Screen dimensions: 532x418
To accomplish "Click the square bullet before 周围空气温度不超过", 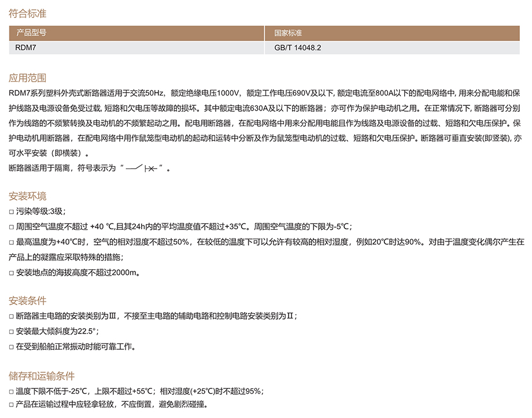I will tap(12, 226).
